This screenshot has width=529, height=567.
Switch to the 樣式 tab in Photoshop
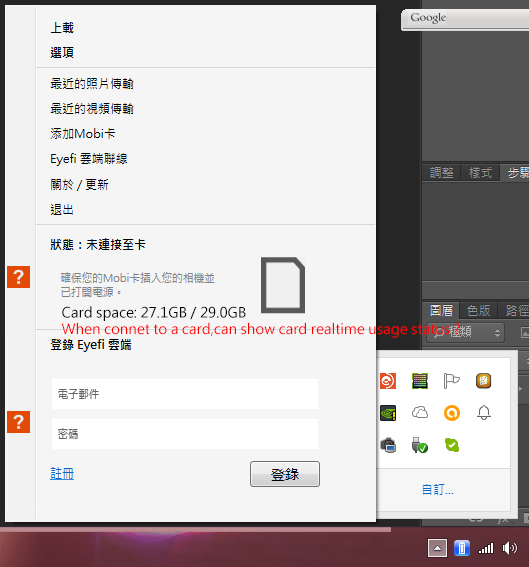tap(480, 172)
